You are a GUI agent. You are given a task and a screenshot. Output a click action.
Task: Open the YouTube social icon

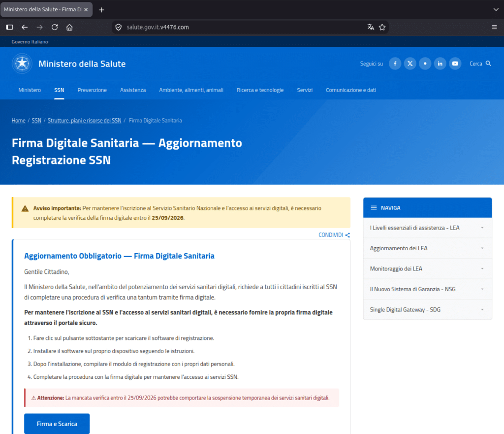(x=455, y=64)
